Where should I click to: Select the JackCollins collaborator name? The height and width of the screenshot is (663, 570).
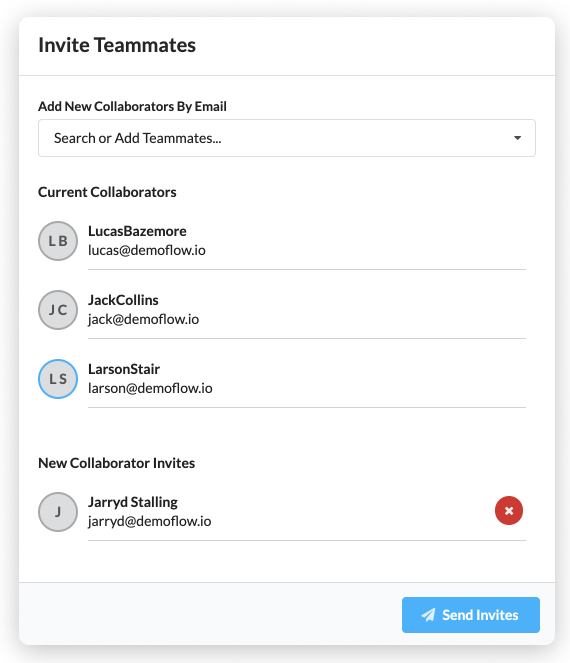pyautogui.click(x=123, y=300)
